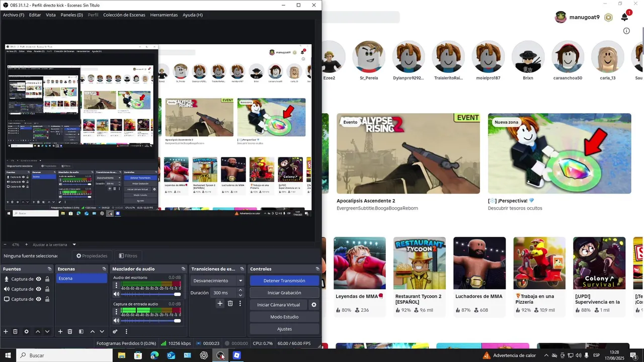
Task: Undock the Fuentes panel
Action: coord(49,269)
